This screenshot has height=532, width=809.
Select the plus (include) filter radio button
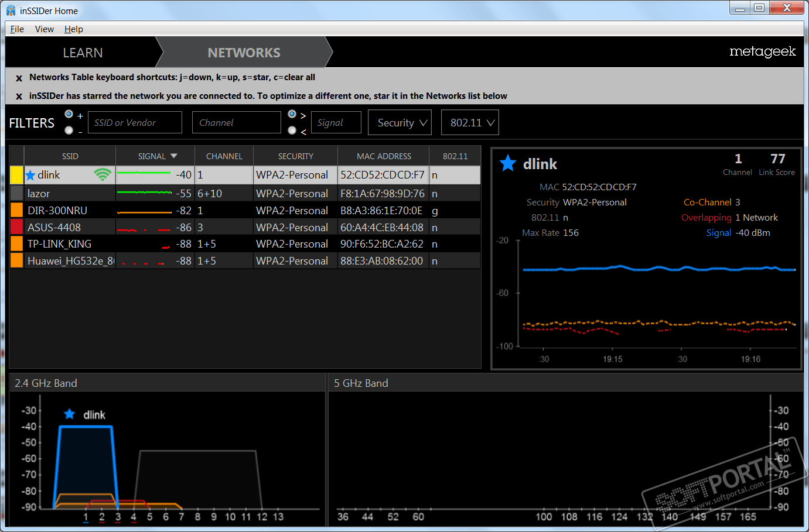click(69, 114)
